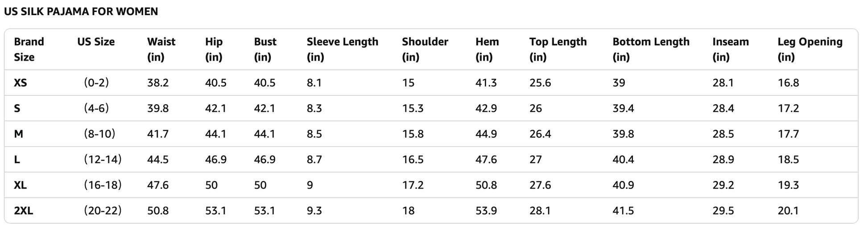Click sleeve length 8.3 for size S
This screenshot has height=238, width=868.
(x=314, y=108)
